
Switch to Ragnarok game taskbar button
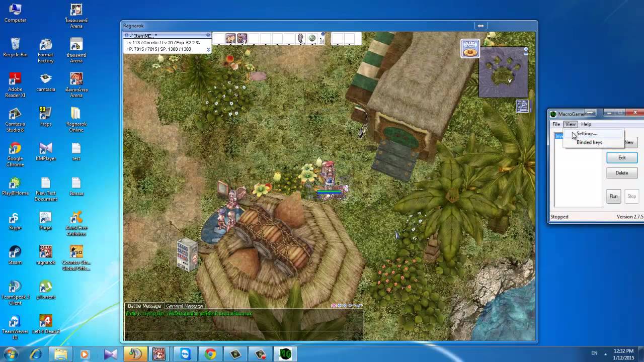[x=159, y=354]
